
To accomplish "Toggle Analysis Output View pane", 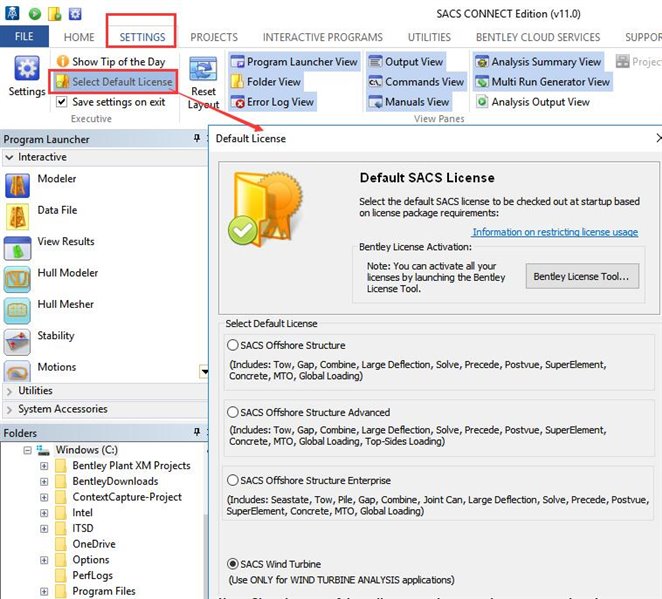I will pos(532,102).
